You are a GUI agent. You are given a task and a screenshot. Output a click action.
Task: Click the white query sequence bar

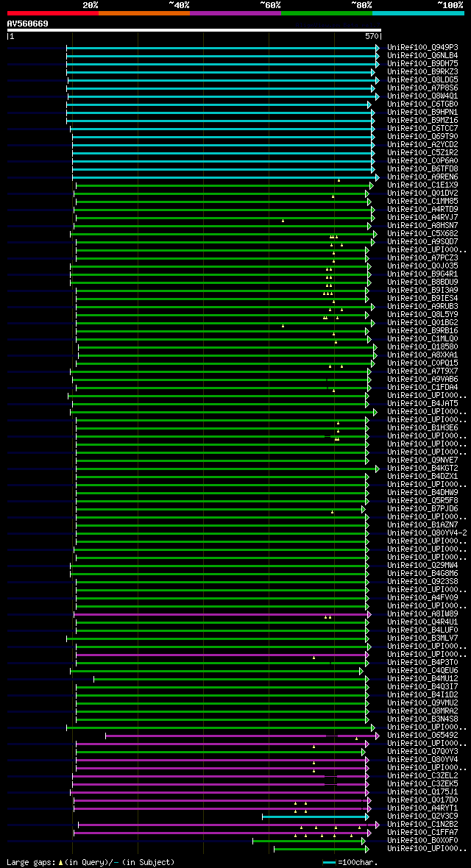click(x=194, y=30)
